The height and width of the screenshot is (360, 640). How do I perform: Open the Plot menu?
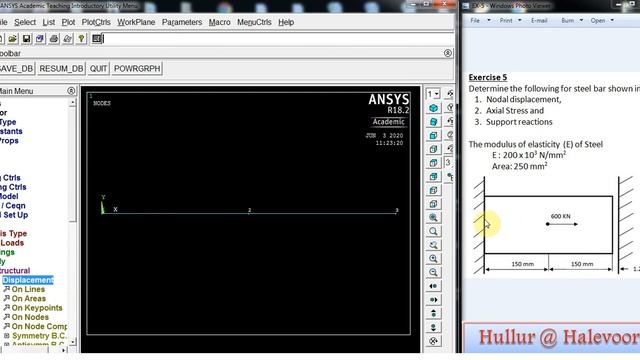68,22
